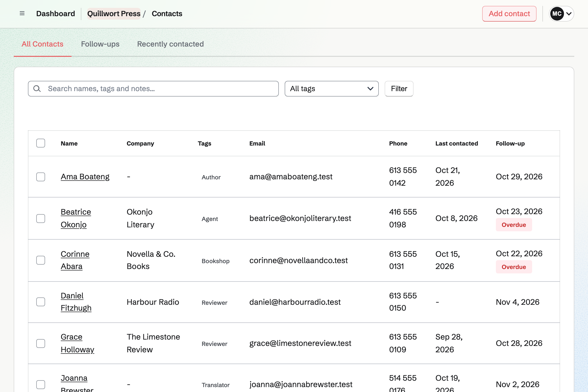This screenshot has height=392, width=588.
Task: Click Overdue badge under Oct 23, 2026
Action: [x=514, y=225]
